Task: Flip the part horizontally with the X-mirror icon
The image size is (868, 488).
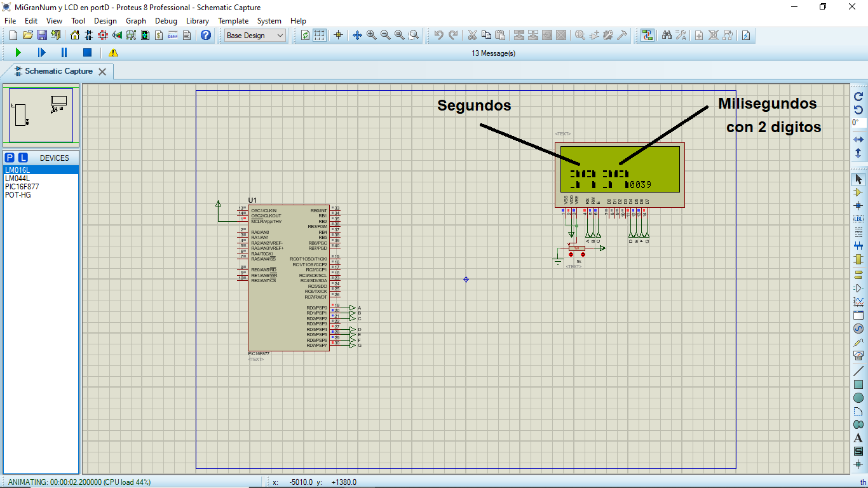Action: click(x=858, y=139)
